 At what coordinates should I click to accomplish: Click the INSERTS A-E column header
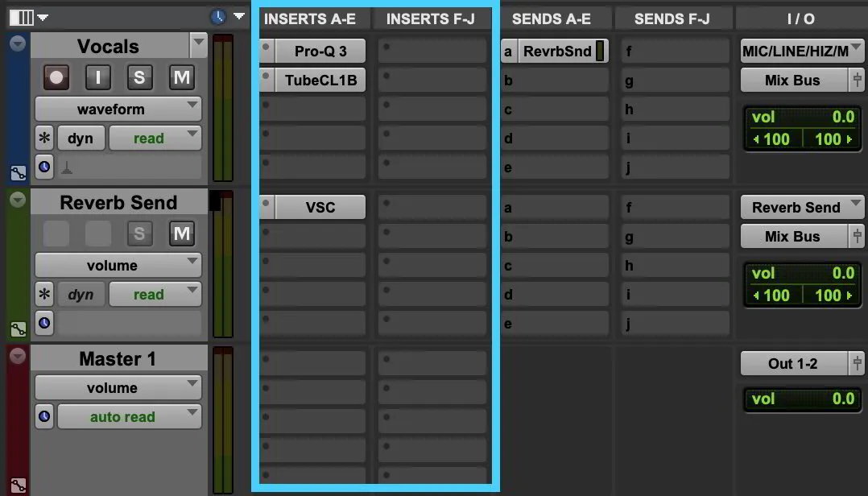pyautogui.click(x=312, y=18)
